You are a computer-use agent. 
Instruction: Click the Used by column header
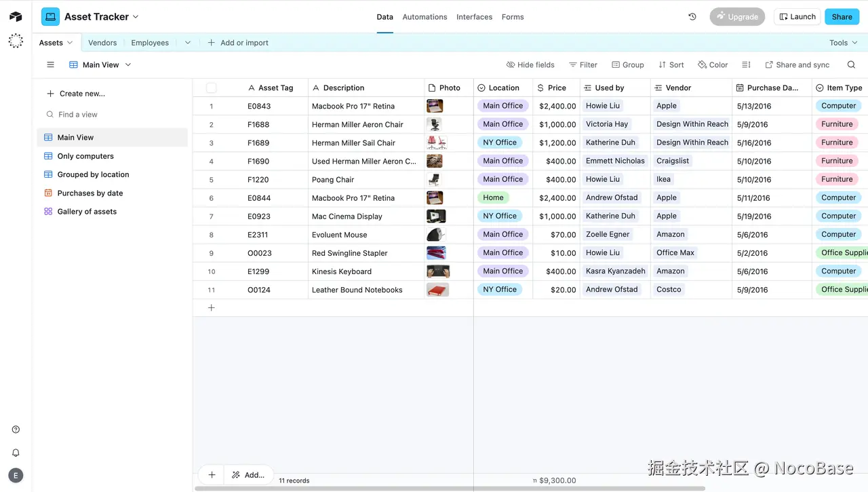tap(615, 88)
